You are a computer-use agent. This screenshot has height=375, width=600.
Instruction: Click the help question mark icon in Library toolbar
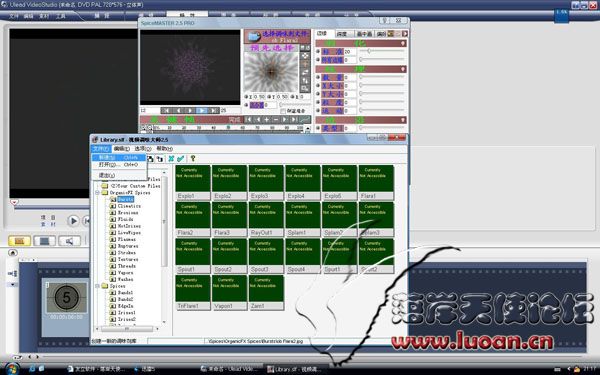pos(193,158)
